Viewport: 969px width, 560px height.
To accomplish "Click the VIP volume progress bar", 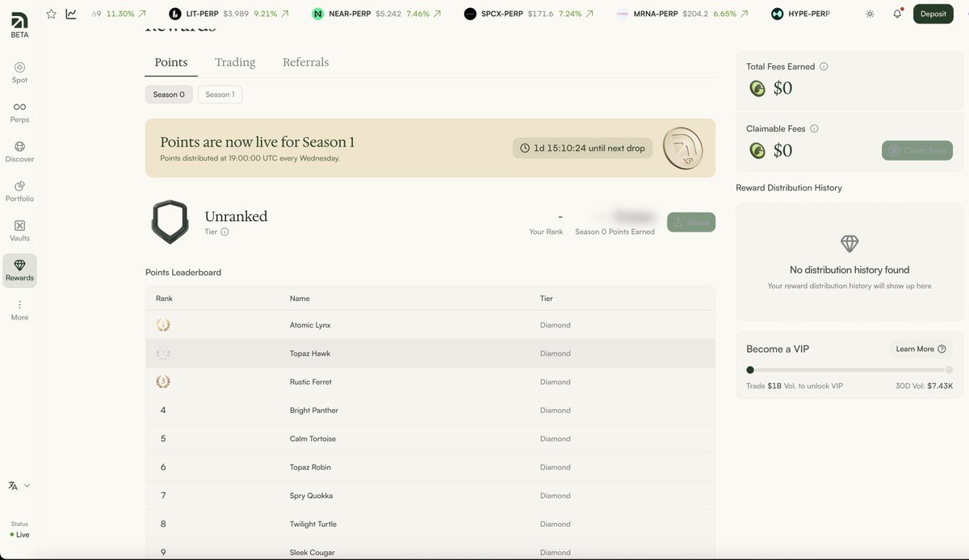I will [x=849, y=370].
